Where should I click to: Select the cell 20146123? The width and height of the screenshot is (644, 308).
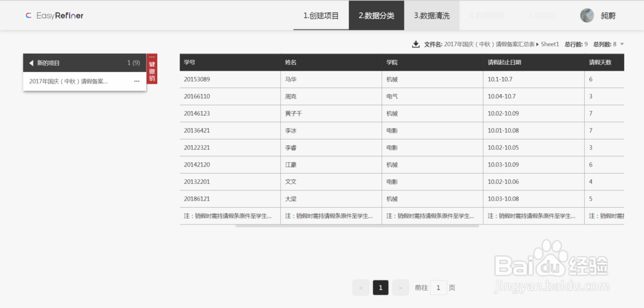(230, 114)
